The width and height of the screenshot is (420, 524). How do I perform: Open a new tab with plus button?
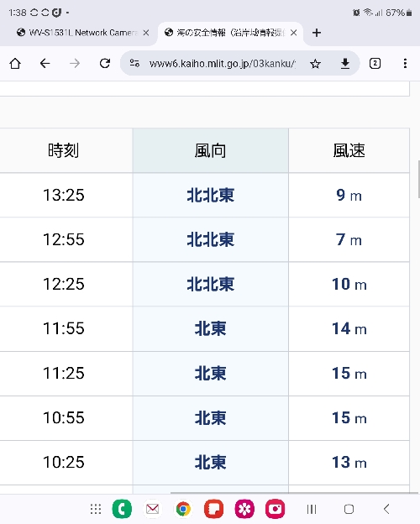317,33
